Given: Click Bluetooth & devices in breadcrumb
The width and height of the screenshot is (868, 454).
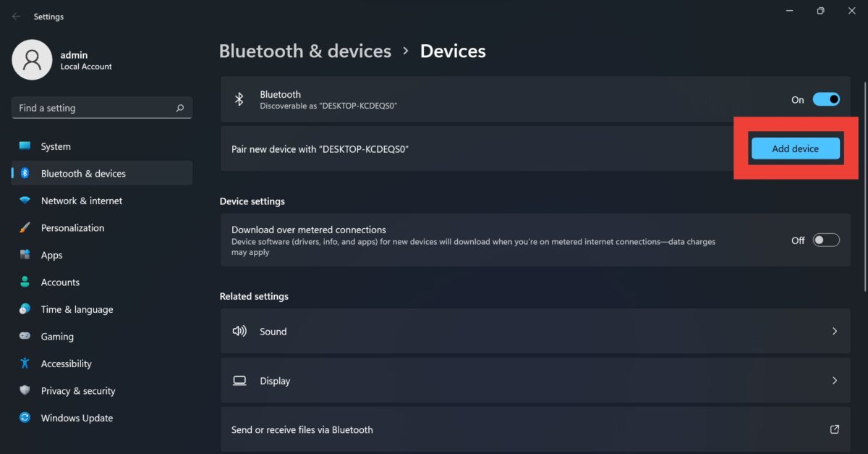Looking at the screenshot, I should pyautogui.click(x=305, y=51).
